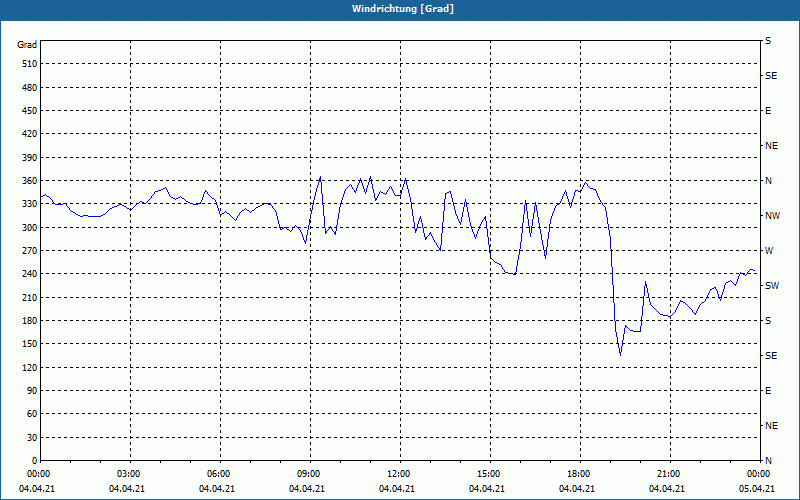Select the 510 value on the degree axis

point(30,64)
